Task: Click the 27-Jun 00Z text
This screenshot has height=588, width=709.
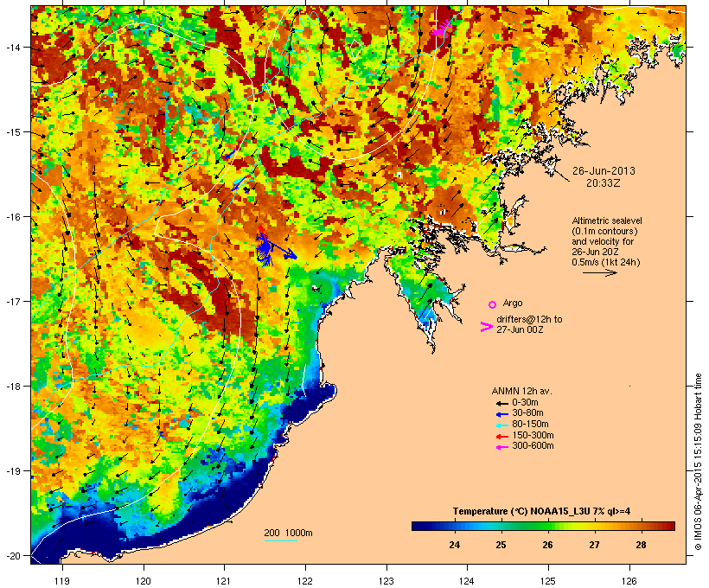Action: pyautogui.click(x=520, y=329)
